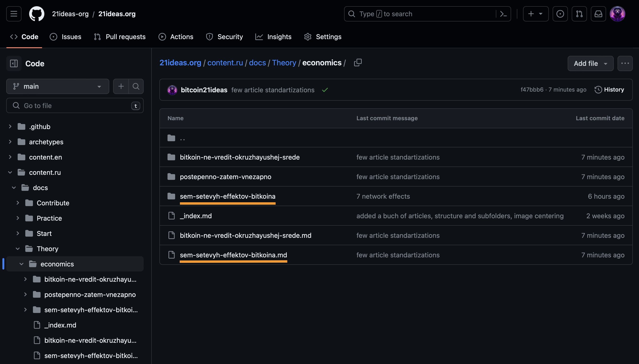Open the main branch selector dropdown
Viewport: 639px width, 364px height.
[58, 86]
